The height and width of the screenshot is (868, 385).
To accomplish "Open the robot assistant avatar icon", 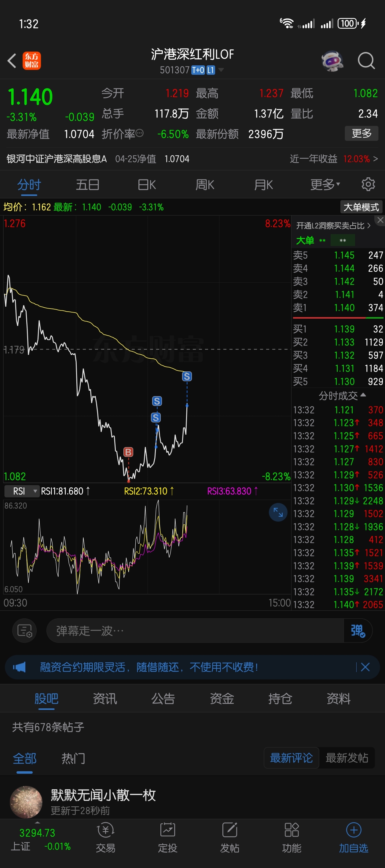I will click(332, 61).
